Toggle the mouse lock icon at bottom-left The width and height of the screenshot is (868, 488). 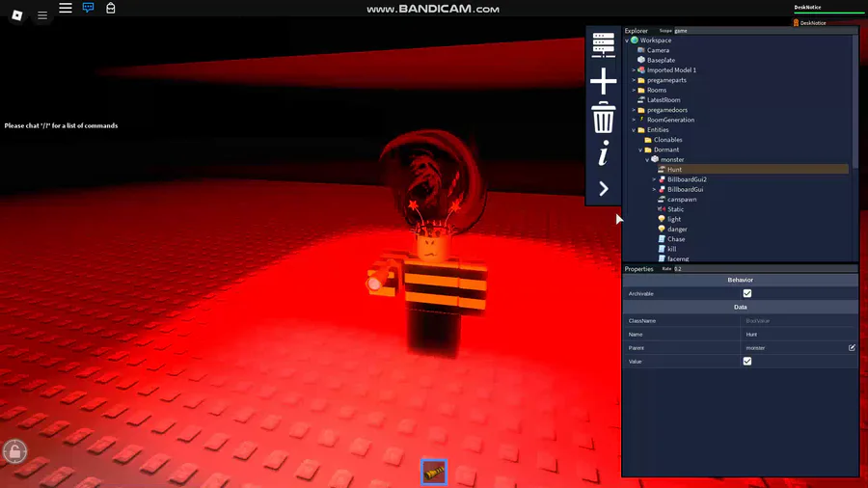[14, 451]
